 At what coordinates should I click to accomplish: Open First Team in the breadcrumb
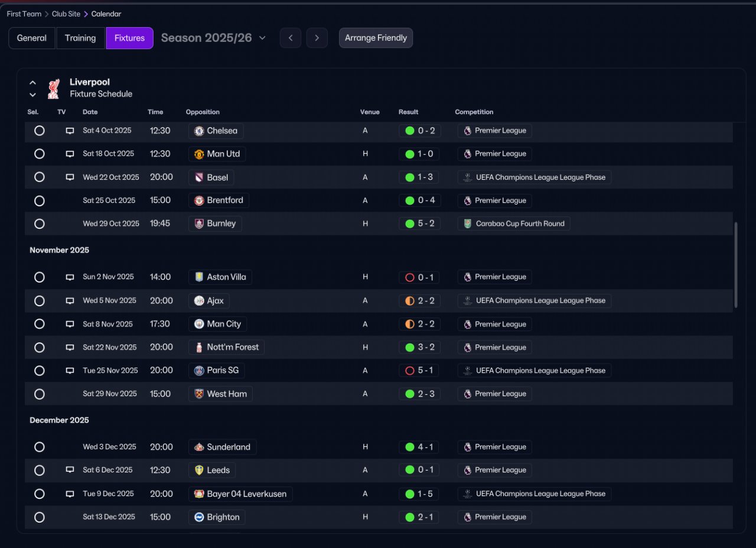24,14
